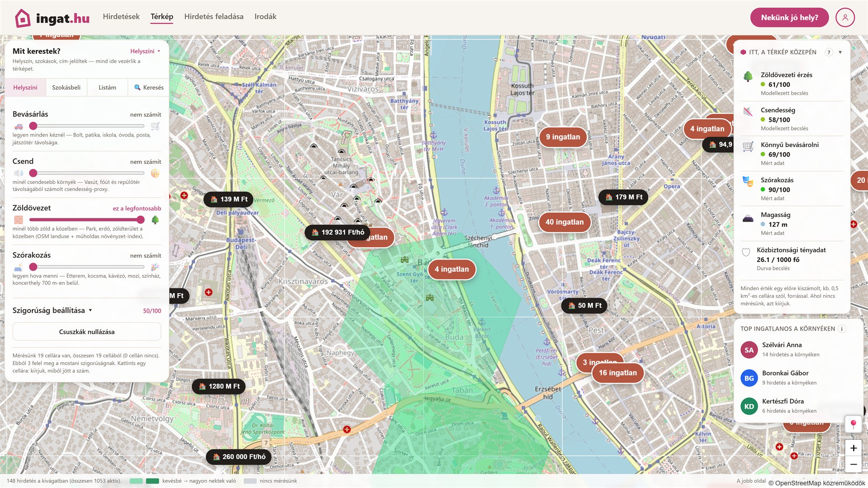Click the BG avatar of Boronkai Gábor
This screenshot has width=868, height=488.
pos(749,378)
